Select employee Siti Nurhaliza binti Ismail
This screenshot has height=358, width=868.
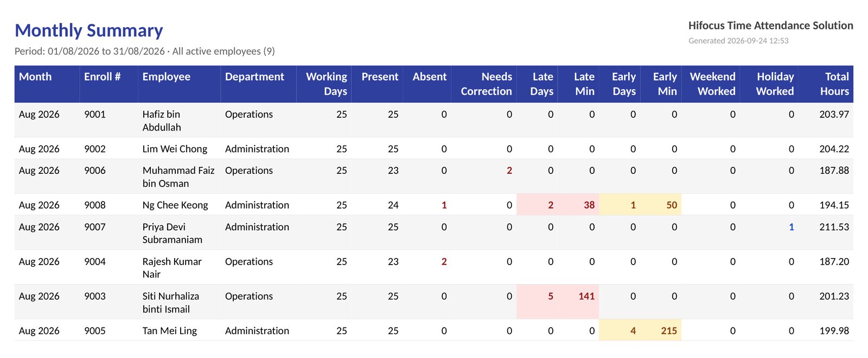pos(171,303)
